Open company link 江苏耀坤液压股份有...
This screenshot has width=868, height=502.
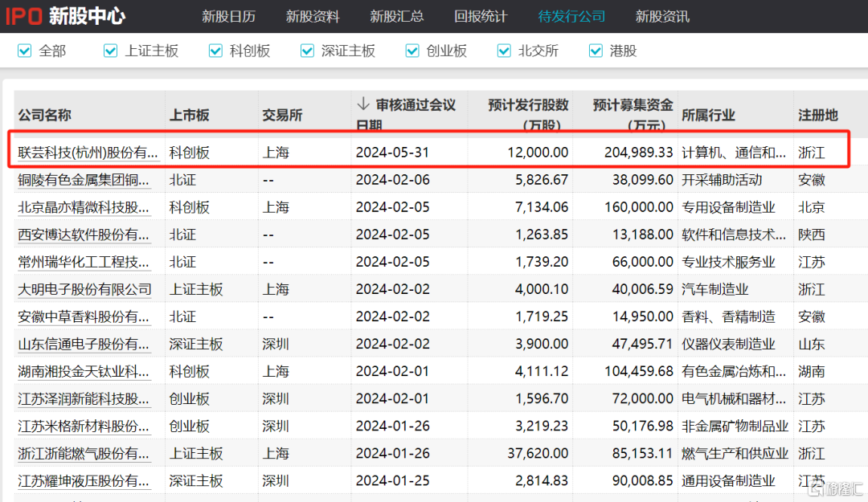(x=84, y=481)
